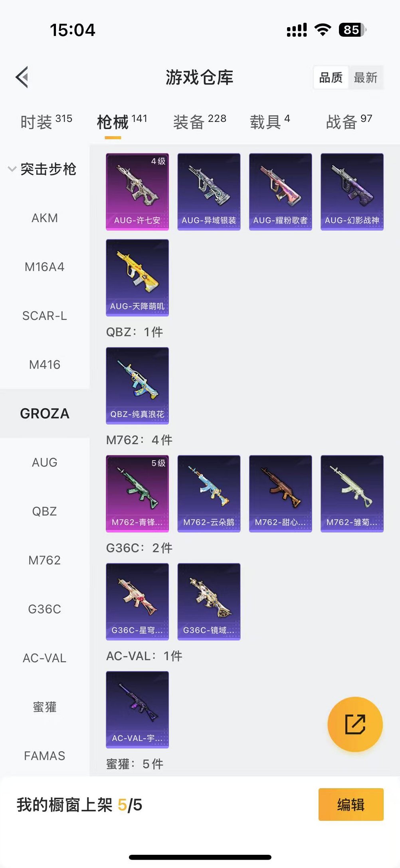Click the 编辑 button
The height and width of the screenshot is (868, 400).
tap(351, 804)
